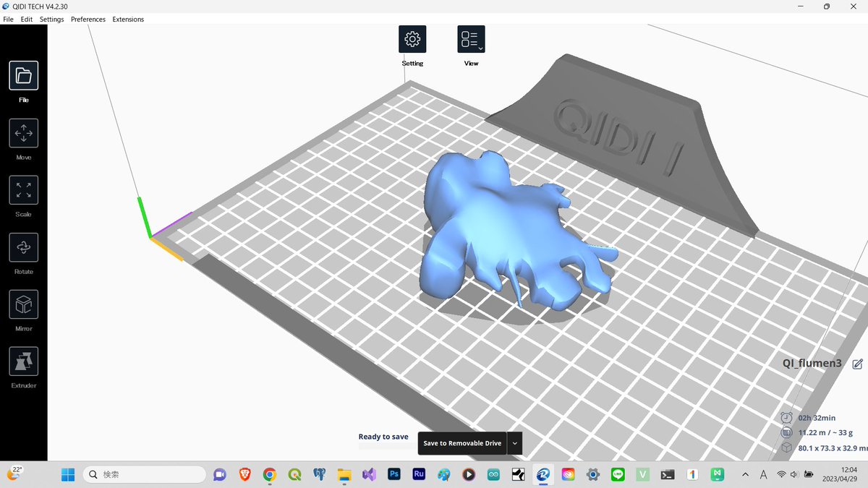This screenshot has height=488, width=868.
Task: Open the Windows Start menu
Action: click(x=67, y=474)
